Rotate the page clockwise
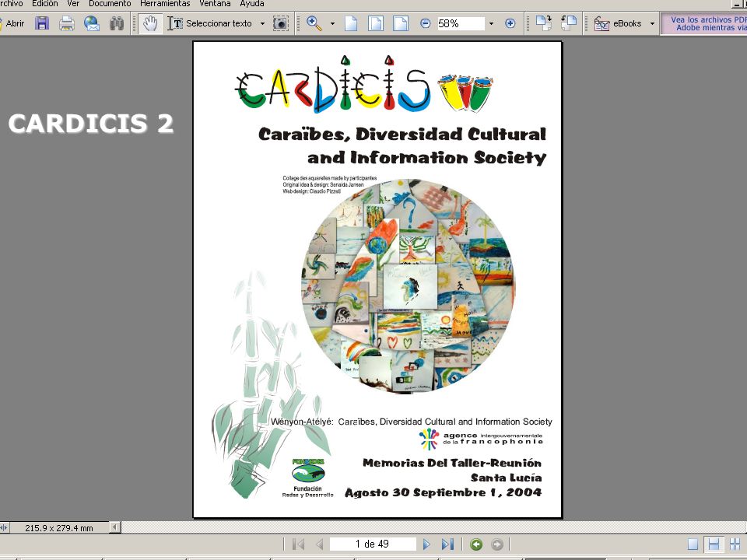This screenshot has height=560, width=747. (544, 23)
